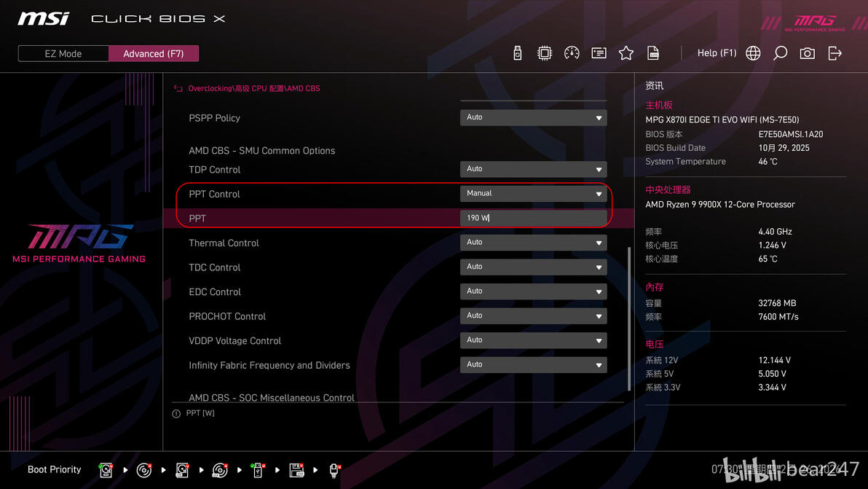The width and height of the screenshot is (868, 489).
Task: Click the PSPP Policy label
Action: click(214, 118)
